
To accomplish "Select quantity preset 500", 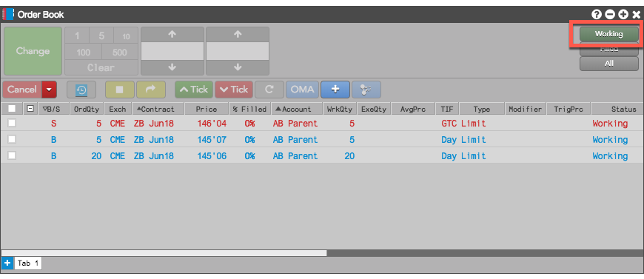I will click(120, 53).
